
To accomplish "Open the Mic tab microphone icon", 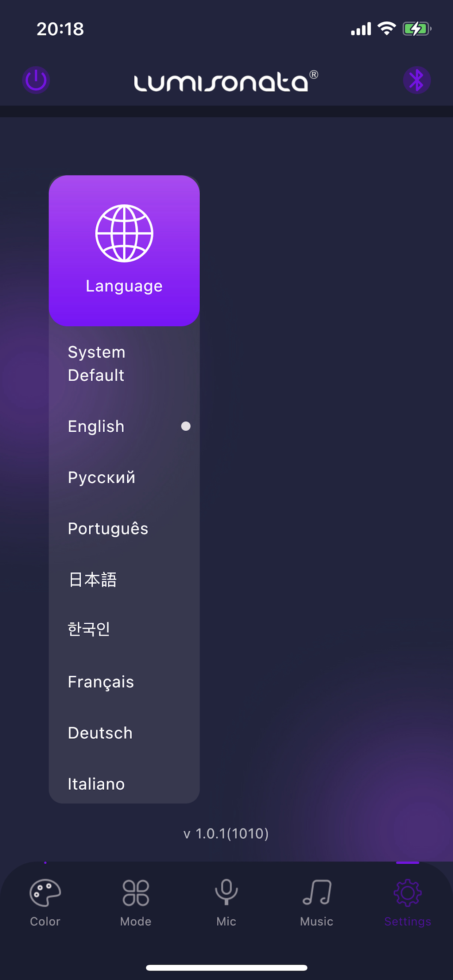I will pos(226,892).
